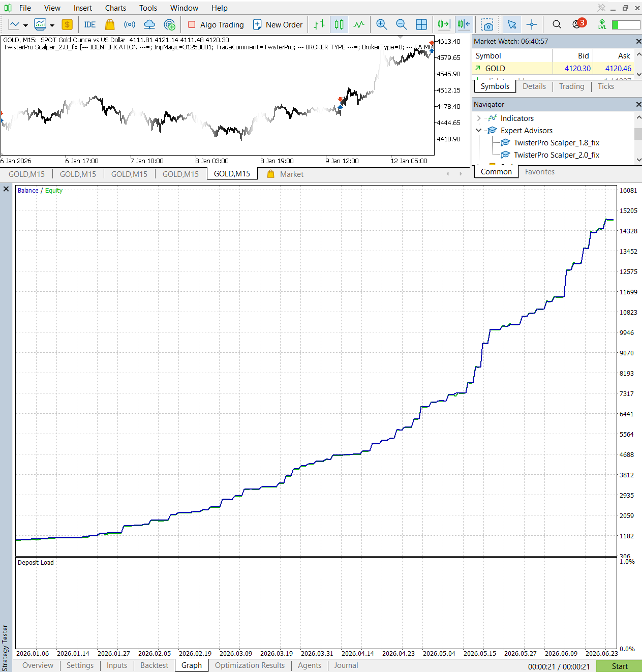
Task: Open Optimization Results tab
Action: [250, 665]
